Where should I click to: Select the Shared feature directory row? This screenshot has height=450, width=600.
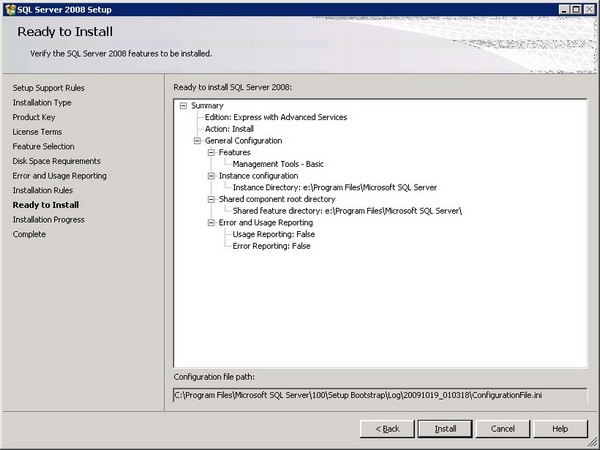coord(347,211)
